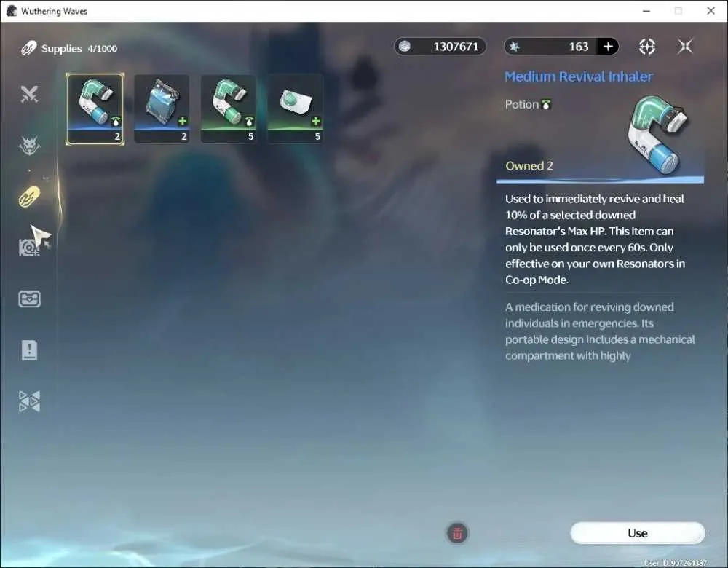Open the Weapons tab with crossed swords

(29, 94)
